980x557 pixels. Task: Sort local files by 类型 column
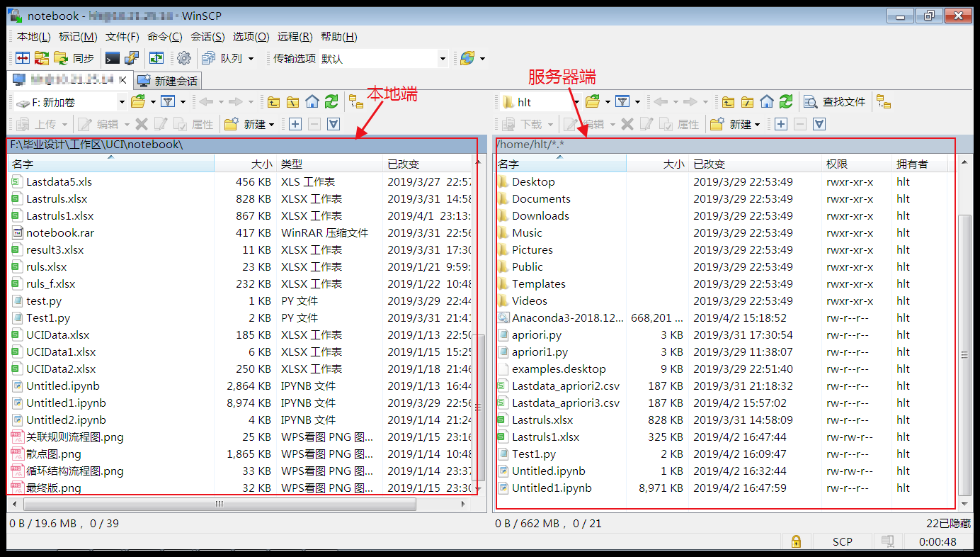point(329,164)
